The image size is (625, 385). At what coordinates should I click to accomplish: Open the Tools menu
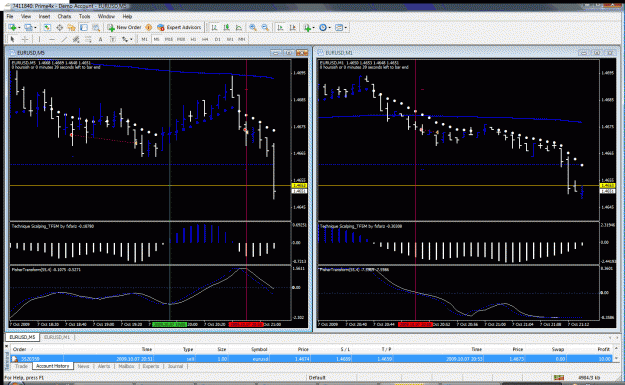[85, 16]
